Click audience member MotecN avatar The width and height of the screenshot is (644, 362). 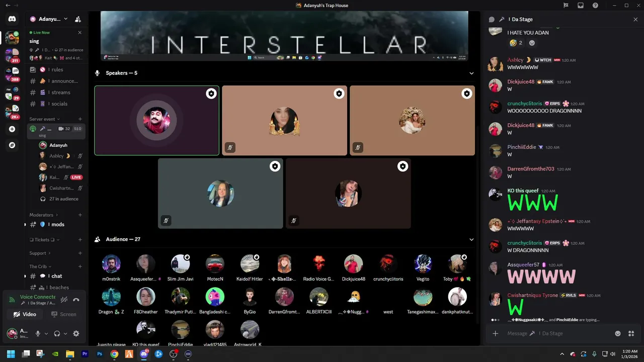pos(215,263)
